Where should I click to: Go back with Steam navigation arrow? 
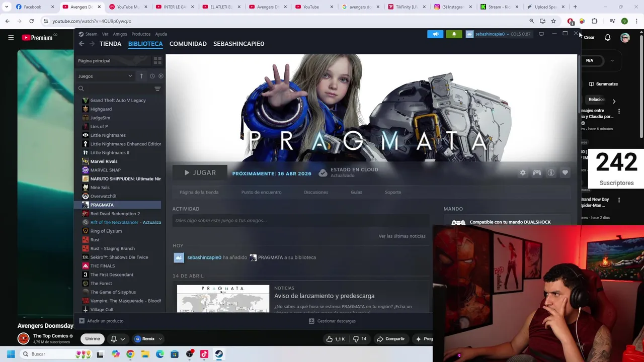click(82, 44)
